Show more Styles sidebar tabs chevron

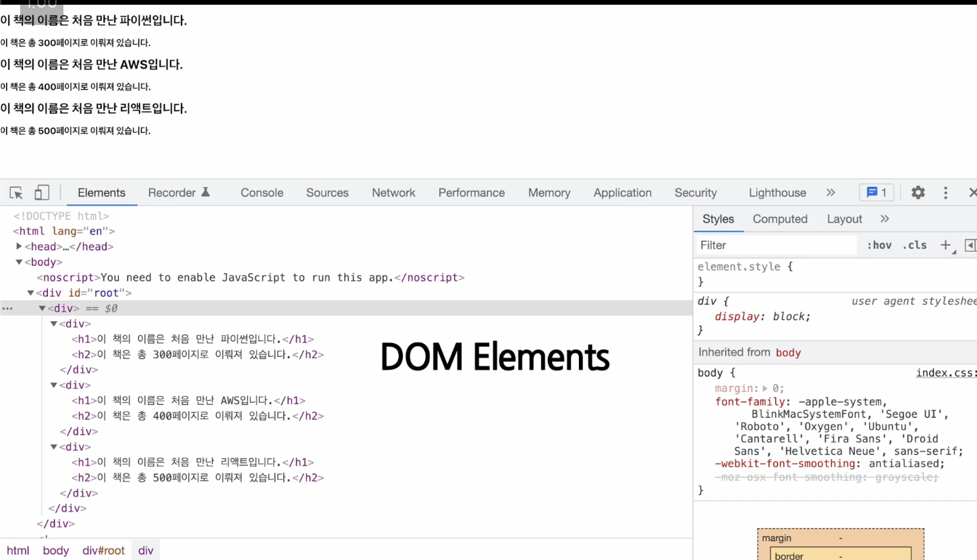(x=885, y=219)
